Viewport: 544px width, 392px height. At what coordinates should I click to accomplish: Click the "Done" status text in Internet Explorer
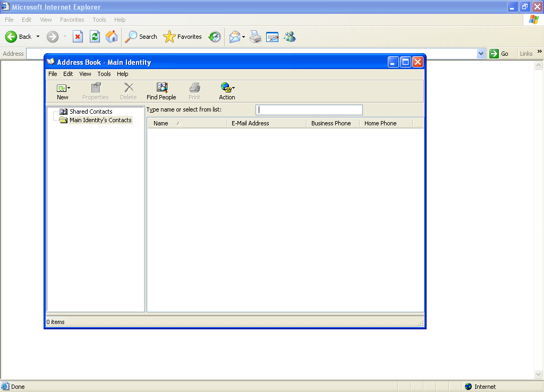coord(18,387)
